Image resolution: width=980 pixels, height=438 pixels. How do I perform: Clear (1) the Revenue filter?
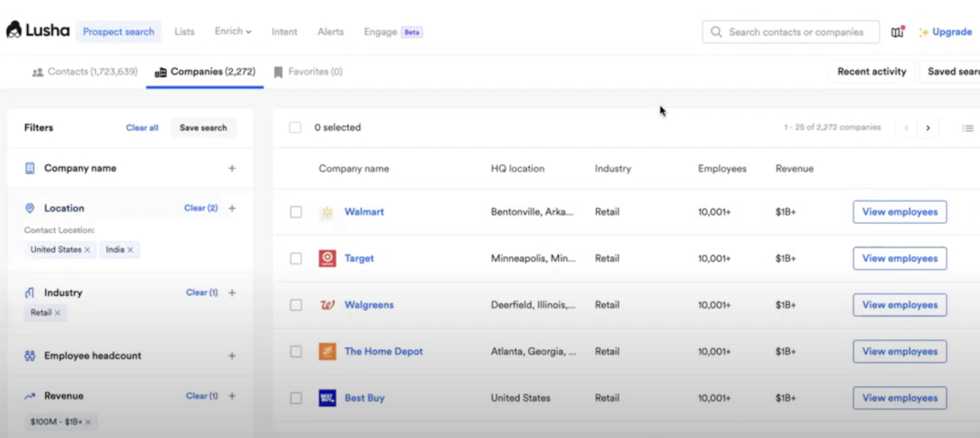[202, 396]
